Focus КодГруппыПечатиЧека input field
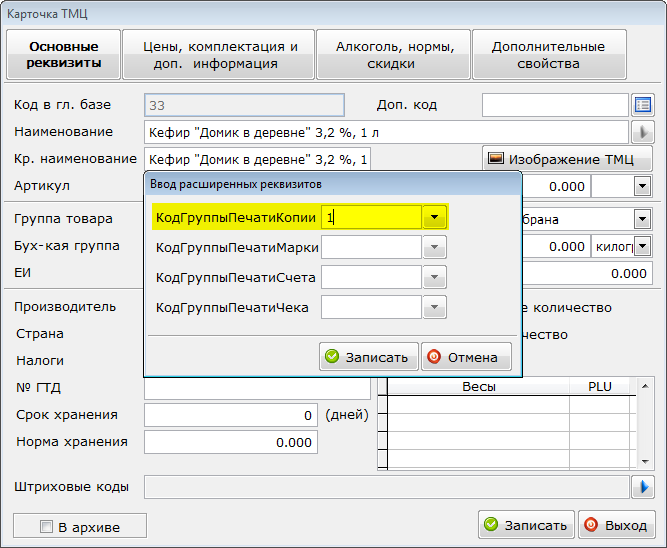Image resolution: width=667 pixels, height=548 pixels. [371, 307]
